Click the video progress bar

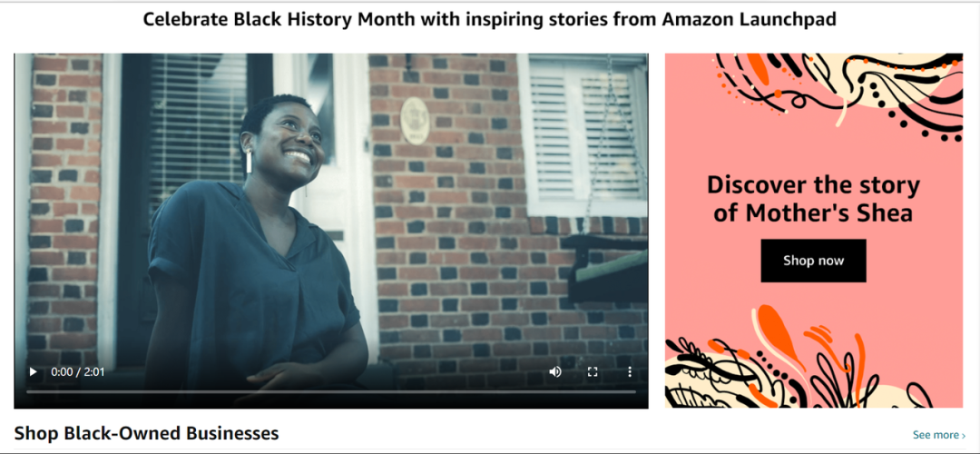pyautogui.click(x=330, y=391)
